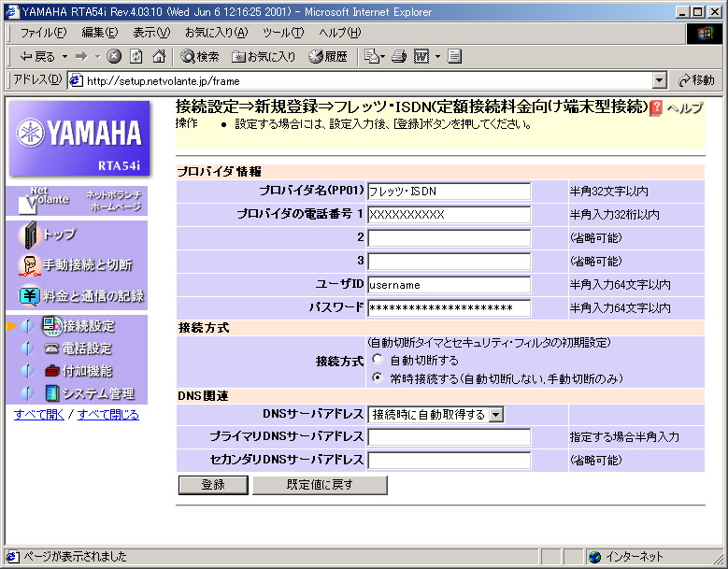Click the 既定値に戻す button
728x569 pixels.
(x=320, y=485)
